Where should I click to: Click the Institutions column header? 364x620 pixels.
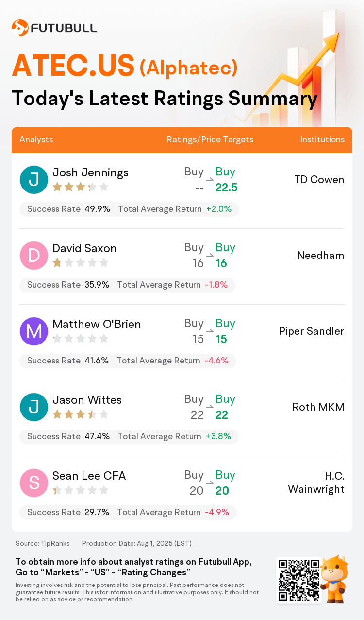point(322,139)
